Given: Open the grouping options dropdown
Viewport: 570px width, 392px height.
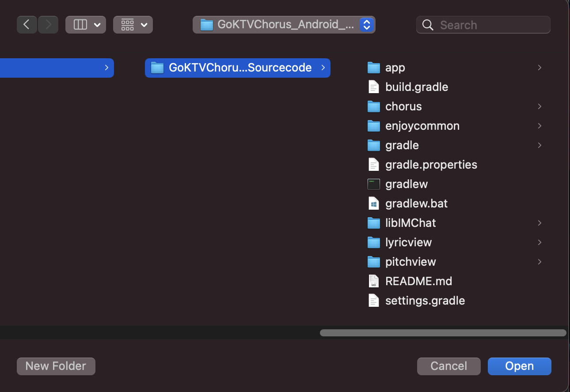Looking at the screenshot, I should (133, 25).
